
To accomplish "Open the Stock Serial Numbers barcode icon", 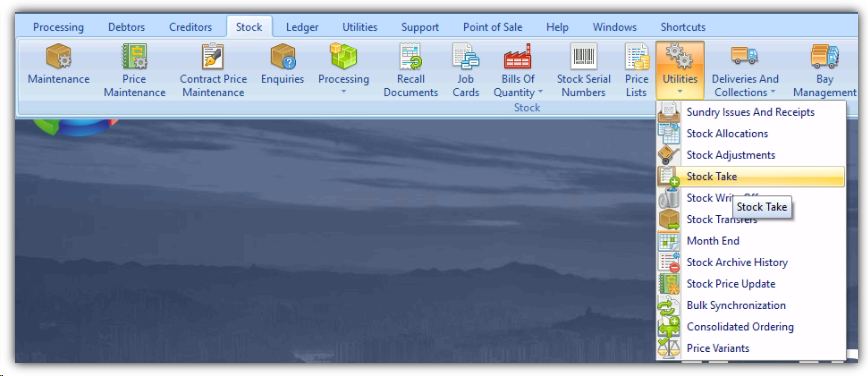I will coord(583,70).
